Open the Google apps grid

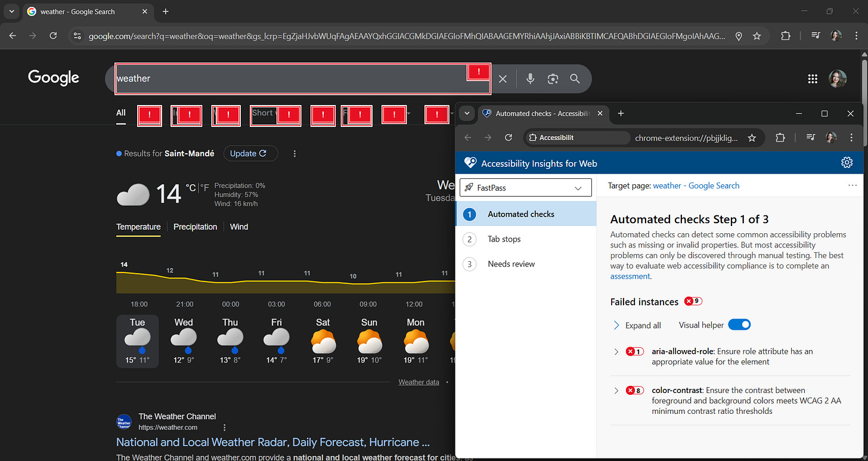click(813, 79)
